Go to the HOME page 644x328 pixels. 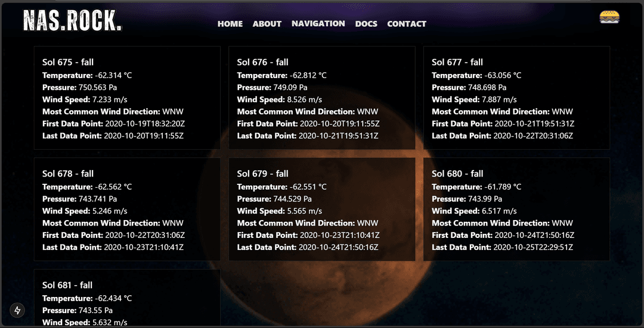point(230,24)
